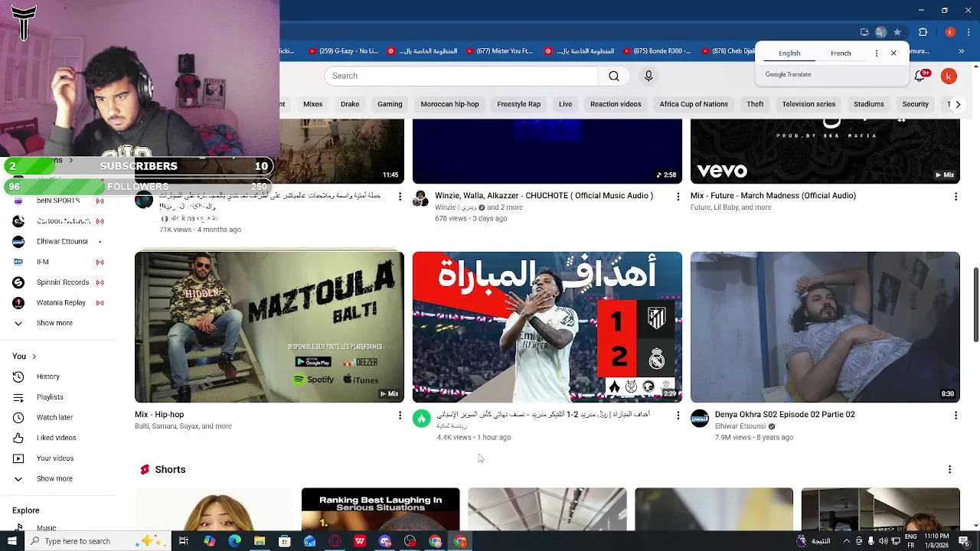Open options for Real Madrid goals video
Screen dimensions: 980x551
coord(678,415)
